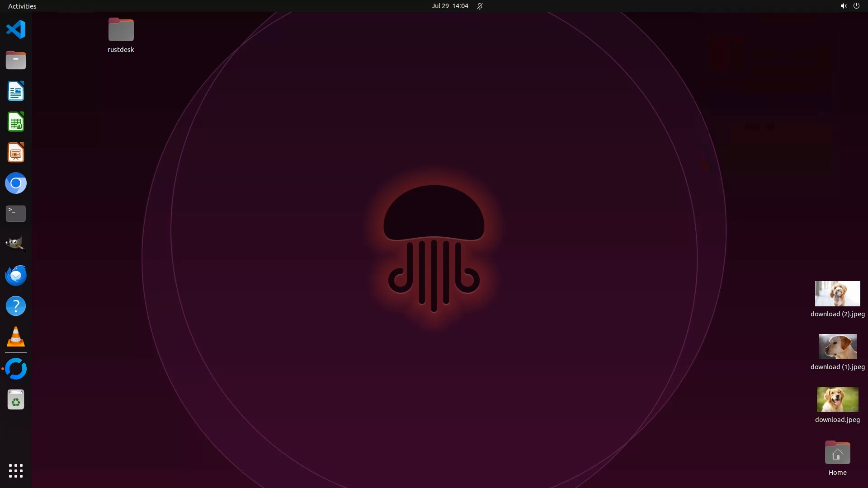
Task: Open the Trash icon in dock
Action: click(16, 400)
